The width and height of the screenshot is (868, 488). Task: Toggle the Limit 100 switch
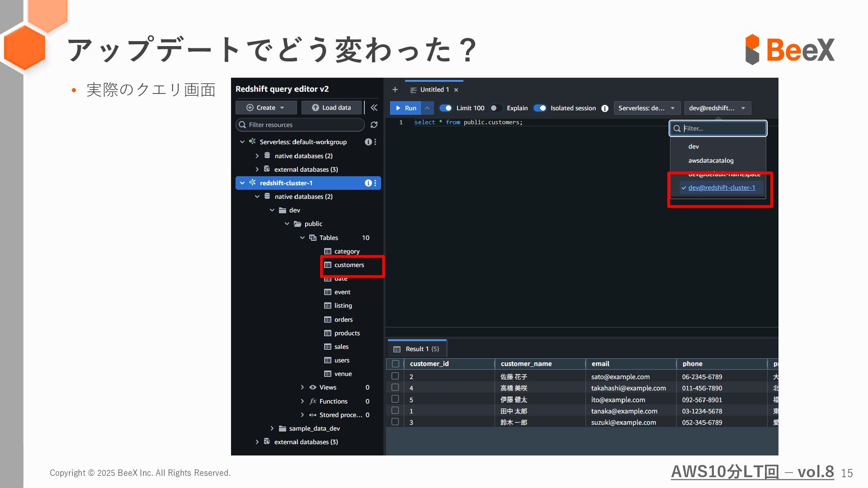click(446, 108)
